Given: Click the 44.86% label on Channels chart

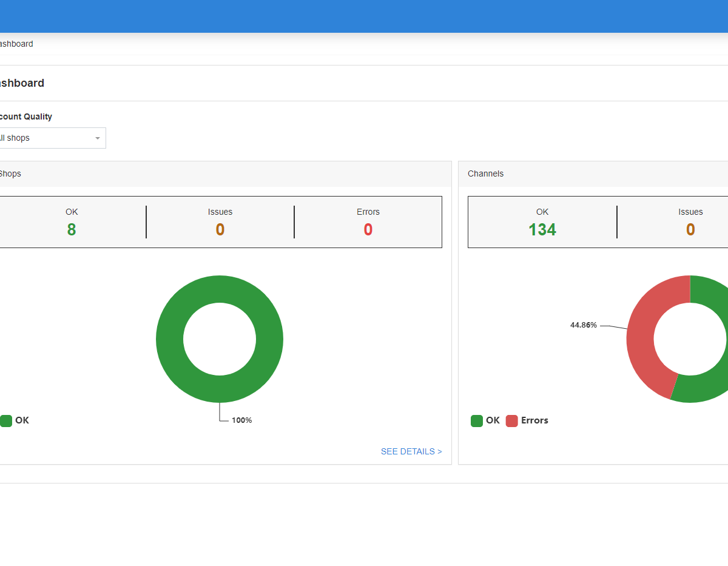Looking at the screenshot, I should point(583,325).
